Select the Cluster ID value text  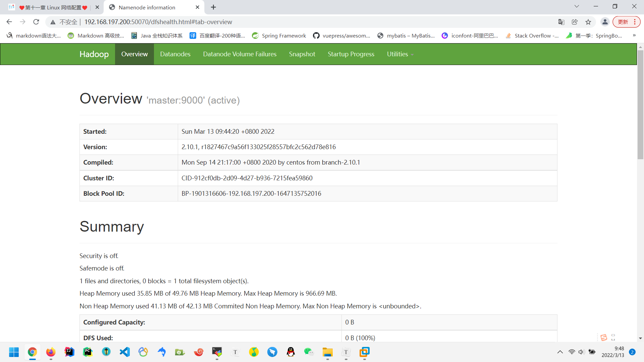(x=247, y=178)
